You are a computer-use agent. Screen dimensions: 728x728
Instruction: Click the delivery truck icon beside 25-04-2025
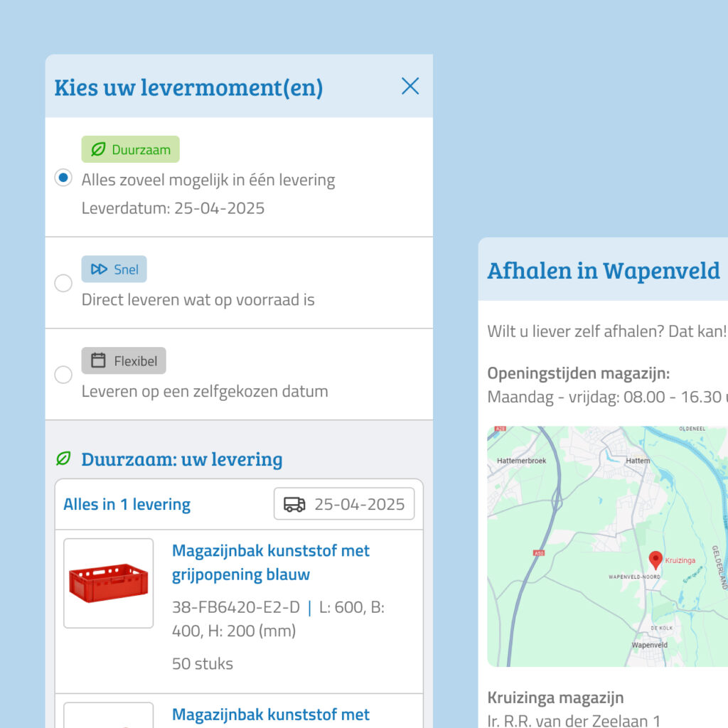(x=294, y=504)
